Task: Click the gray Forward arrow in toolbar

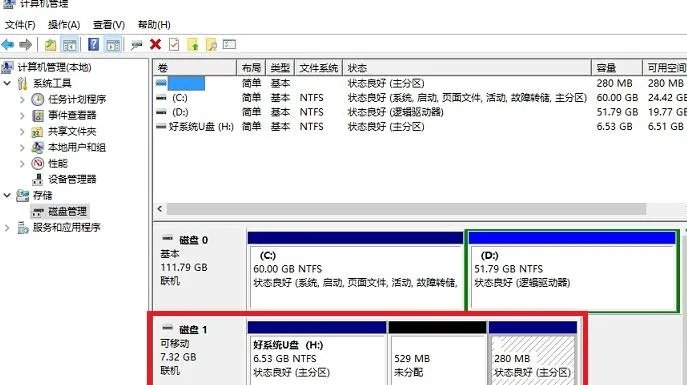Action: (x=25, y=44)
